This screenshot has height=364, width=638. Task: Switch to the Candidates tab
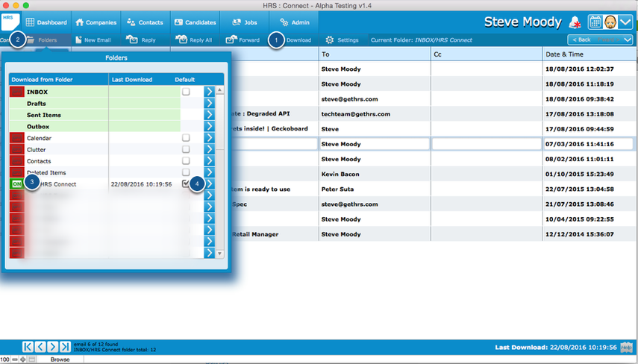[x=196, y=22]
